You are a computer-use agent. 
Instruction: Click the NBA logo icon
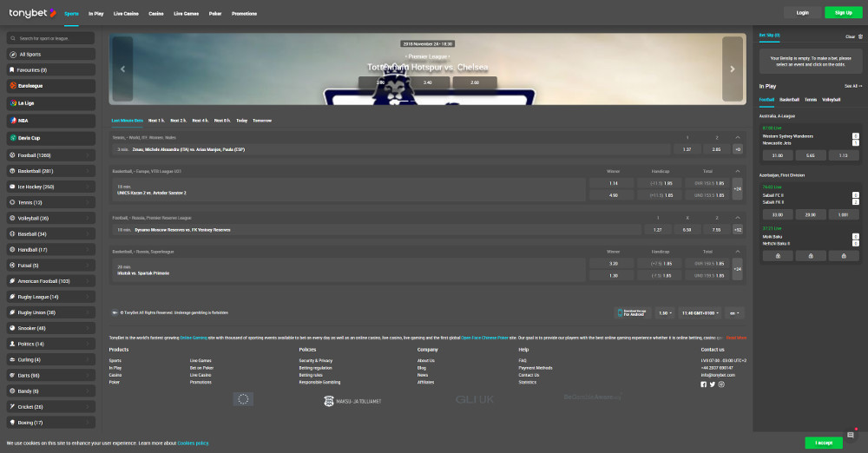[13, 120]
